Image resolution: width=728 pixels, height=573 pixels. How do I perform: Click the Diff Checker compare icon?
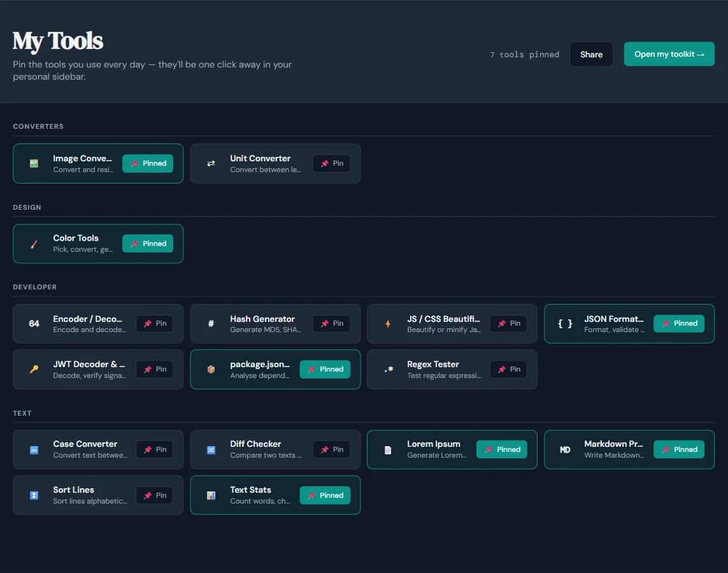tap(210, 449)
